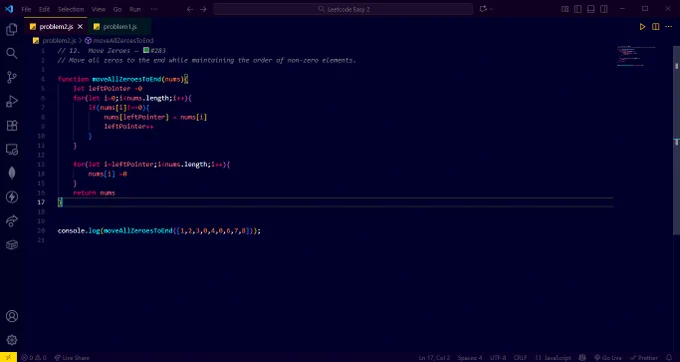Open the Edit menu
The image size is (680, 362).
click(x=44, y=9)
